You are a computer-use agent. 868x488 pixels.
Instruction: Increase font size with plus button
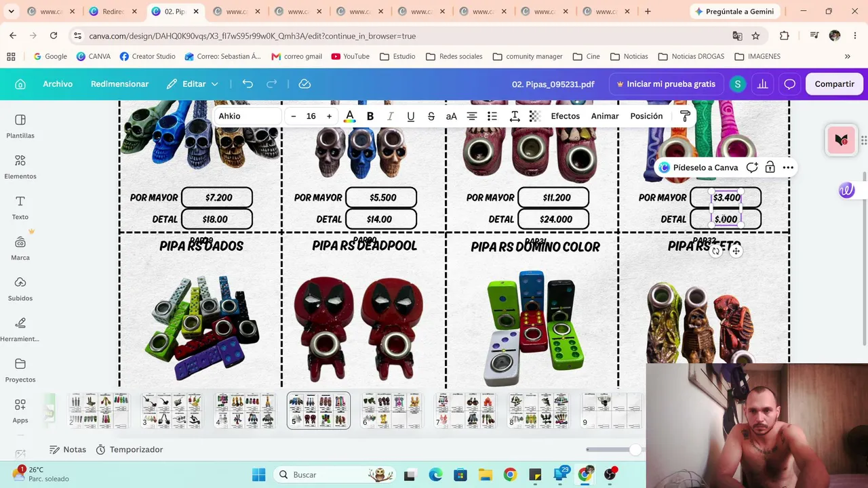point(329,117)
